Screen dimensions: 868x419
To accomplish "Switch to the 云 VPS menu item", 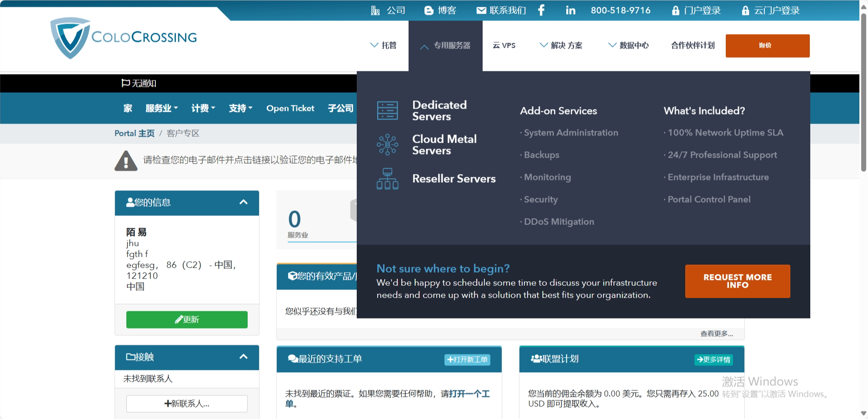I will 504,45.
